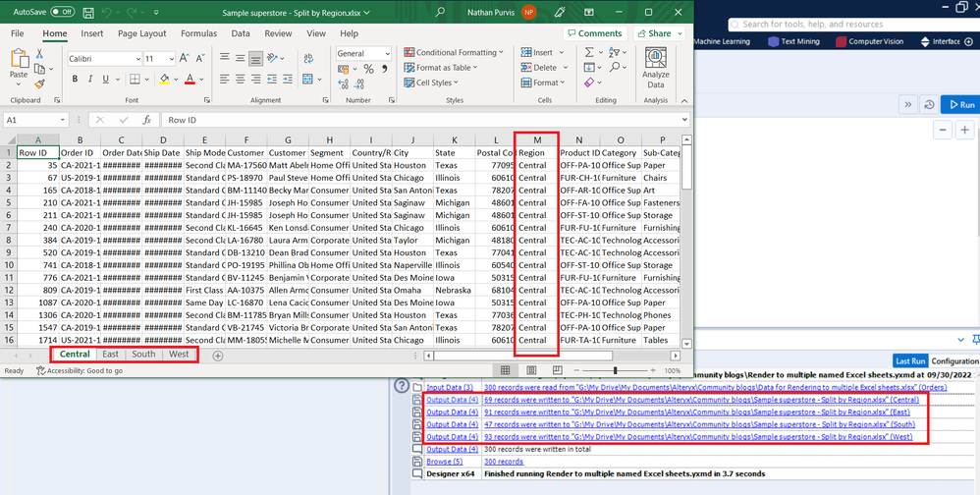Click the Comma Style icon
Image resolution: width=980 pixels, height=495 pixels.
pyautogui.click(x=384, y=69)
